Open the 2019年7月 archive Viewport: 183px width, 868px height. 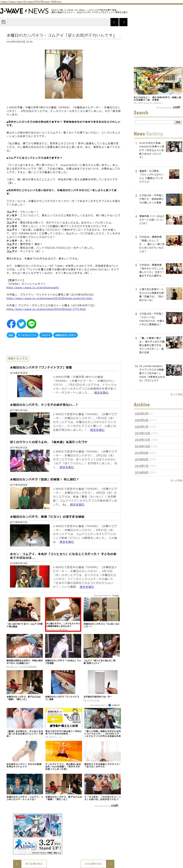[x=142, y=466]
